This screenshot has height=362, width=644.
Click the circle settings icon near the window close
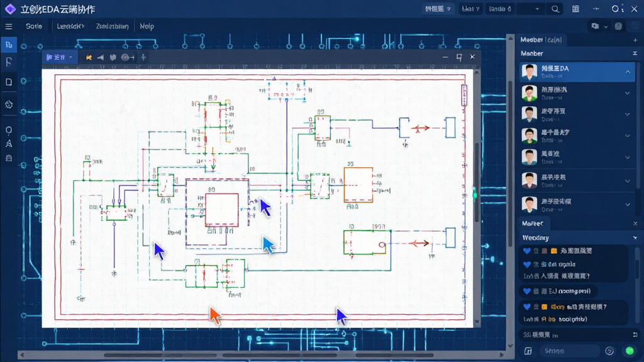coord(615,9)
